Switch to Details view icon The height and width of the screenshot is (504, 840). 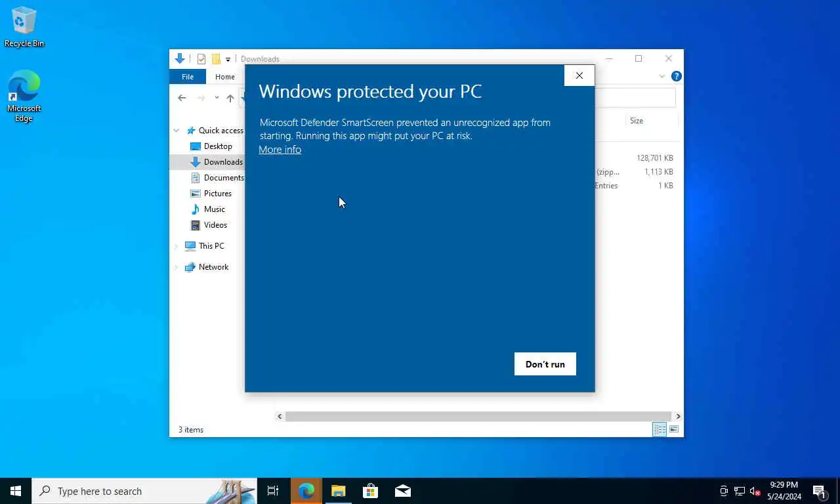[660, 429]
